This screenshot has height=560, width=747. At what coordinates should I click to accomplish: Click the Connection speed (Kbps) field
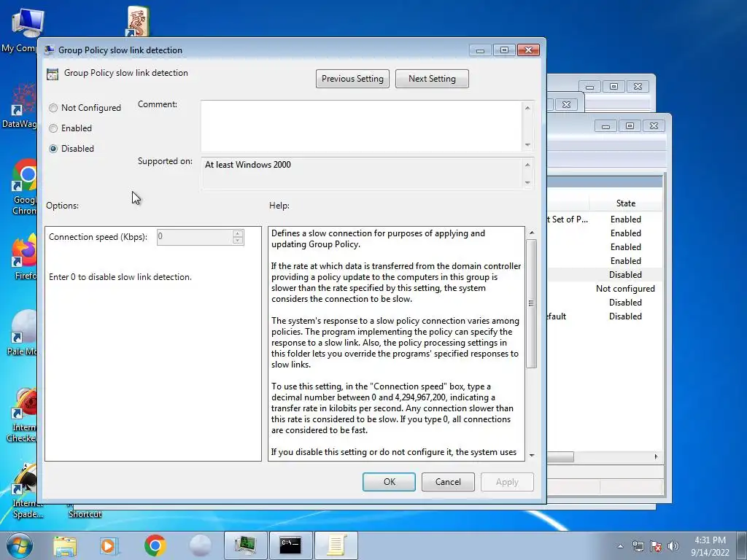click(194, 237)
